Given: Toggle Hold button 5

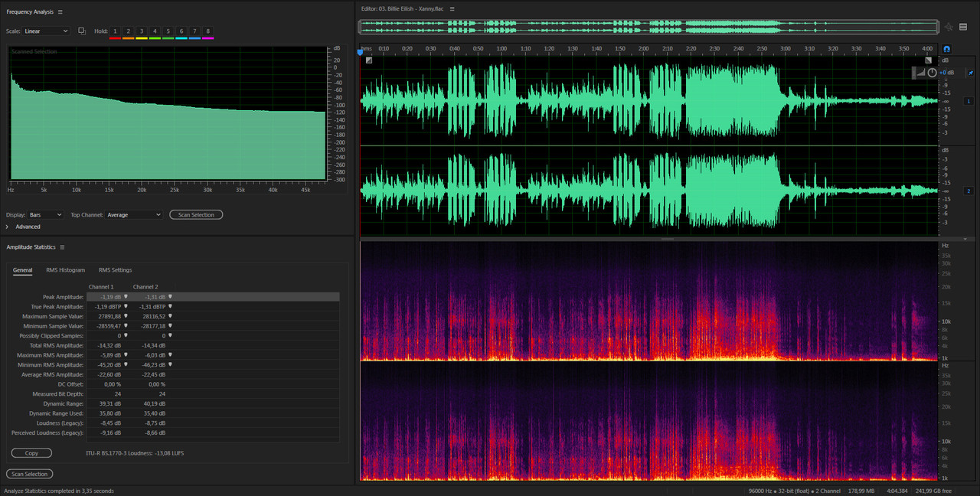Looking at the screenshot, I should (168, 31).
